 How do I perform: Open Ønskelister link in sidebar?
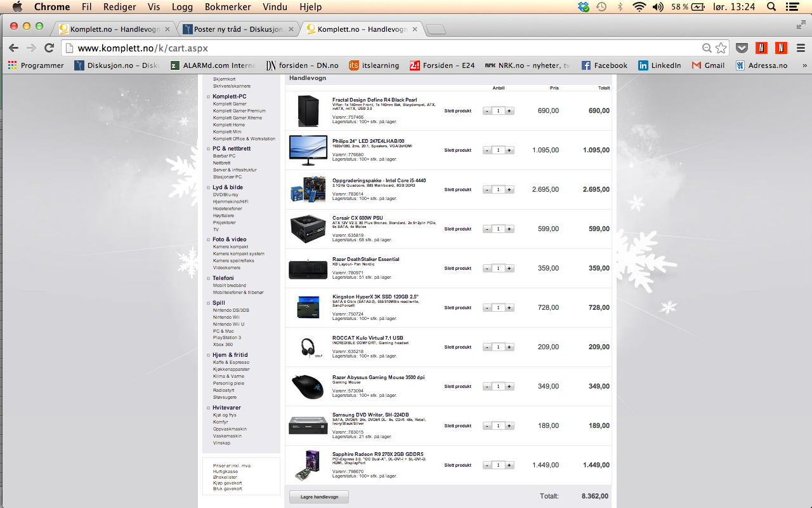point(225,478)
